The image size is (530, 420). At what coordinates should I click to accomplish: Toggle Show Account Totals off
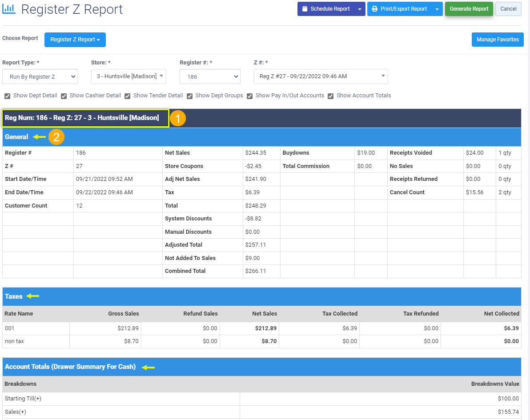click(x=330, y=96)
